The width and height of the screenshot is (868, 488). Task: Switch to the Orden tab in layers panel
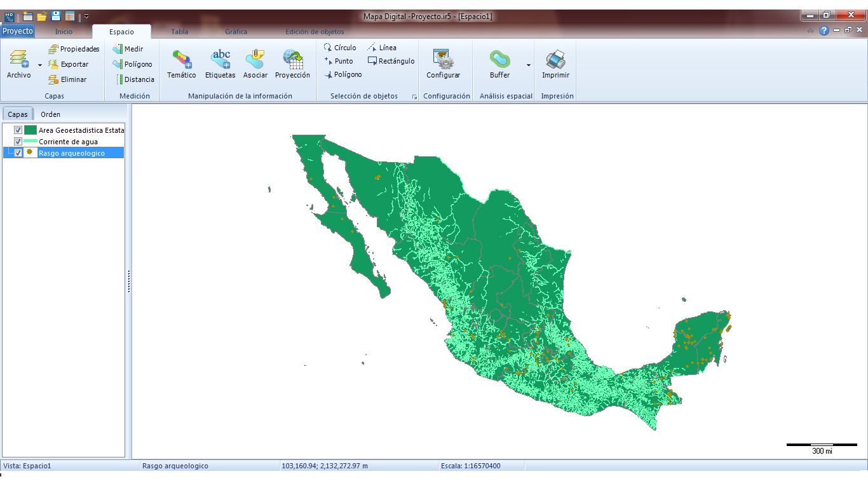50,114
